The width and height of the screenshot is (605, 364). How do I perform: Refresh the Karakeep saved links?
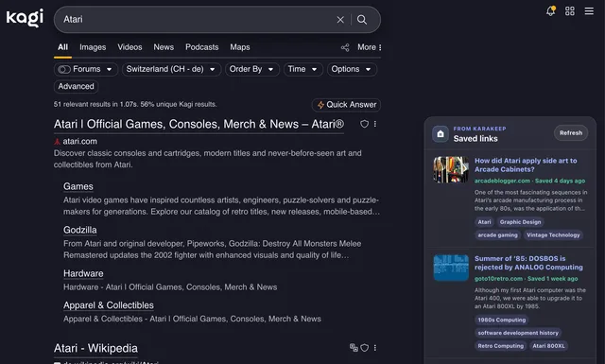click(x=571, y=132)
